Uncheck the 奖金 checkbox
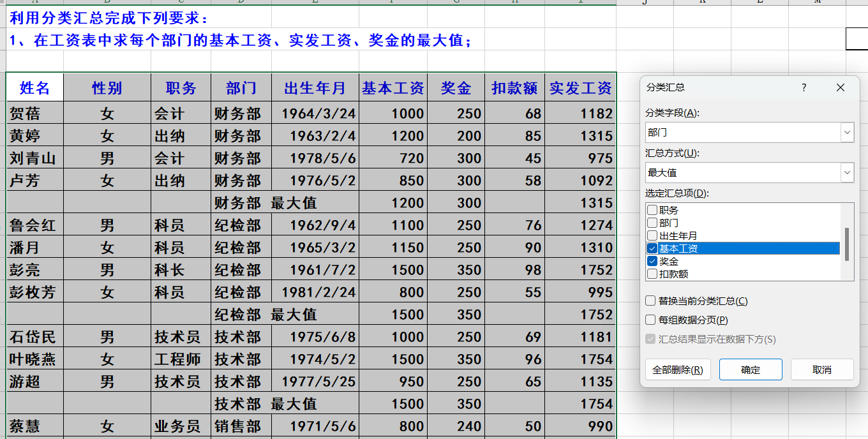Image resolution: width=868 pixels, height=439 pixels. [652, 261]
